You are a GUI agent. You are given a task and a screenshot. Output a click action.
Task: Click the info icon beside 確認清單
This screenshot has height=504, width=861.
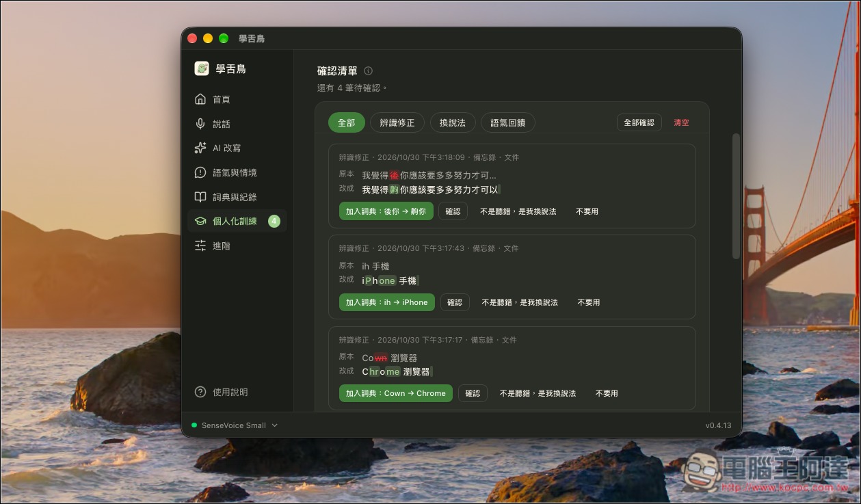point(369,70)
